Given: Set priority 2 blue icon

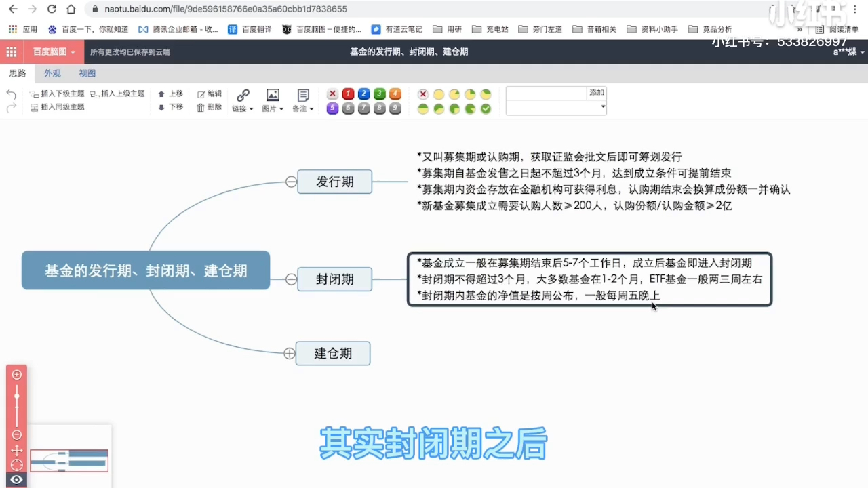Looking at the screenshot, I should (x=363, y=94).
